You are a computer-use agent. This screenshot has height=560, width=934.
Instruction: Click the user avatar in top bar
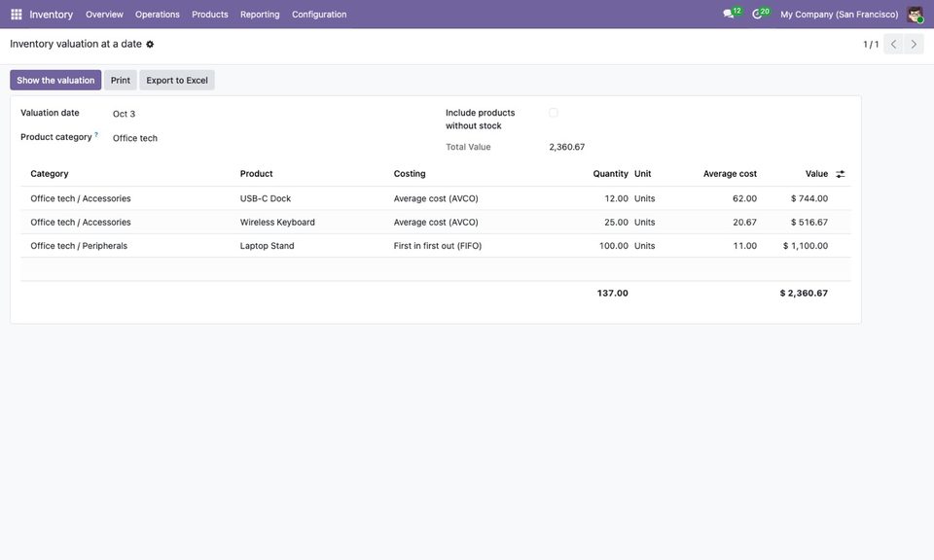click(x=915, y=15)
